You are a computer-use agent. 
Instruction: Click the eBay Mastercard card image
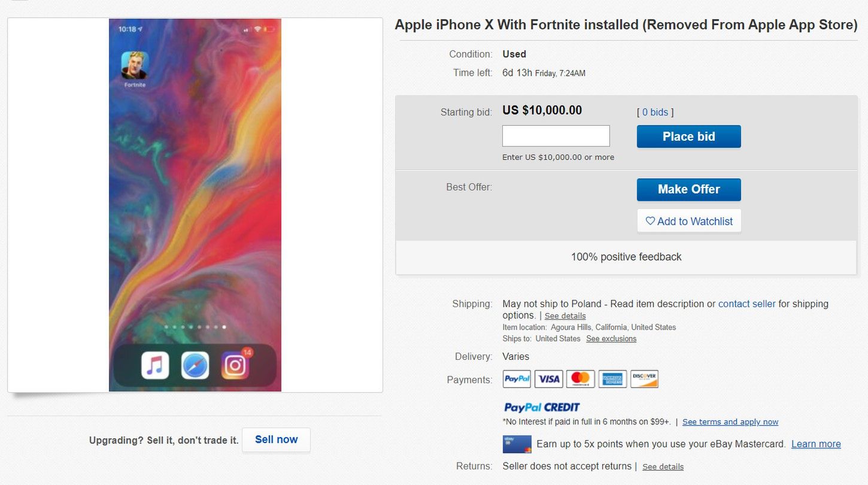tap(517, 444)
